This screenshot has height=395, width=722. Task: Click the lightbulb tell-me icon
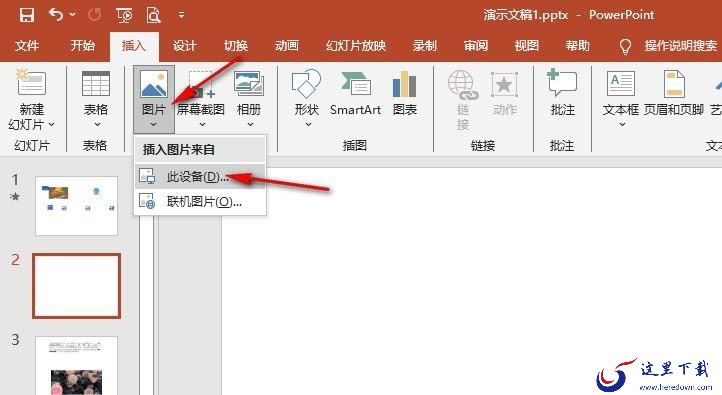point(625,46)
